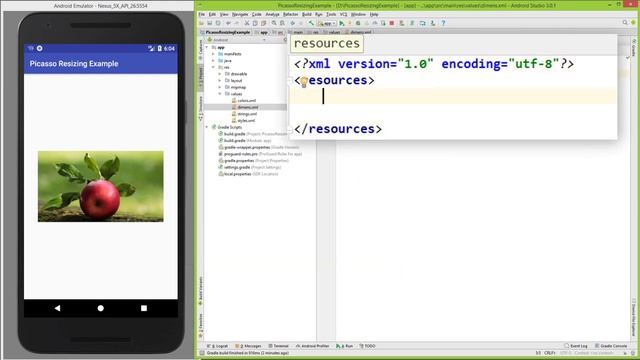The image size is (640, 360).
Task: Tap the Picasso Resizing Example title bar
Action: [x=100, y=64]
